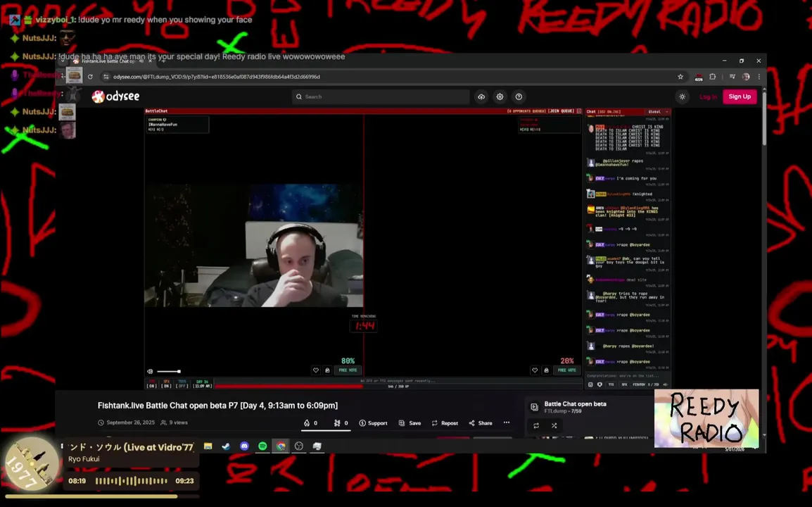
Task: Open Odysee settings gear icon
Action: pos(500,97)
